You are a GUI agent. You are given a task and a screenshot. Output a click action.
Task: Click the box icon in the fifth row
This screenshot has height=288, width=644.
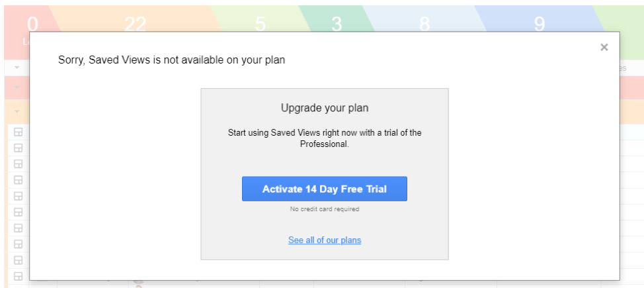click(18, 196)
